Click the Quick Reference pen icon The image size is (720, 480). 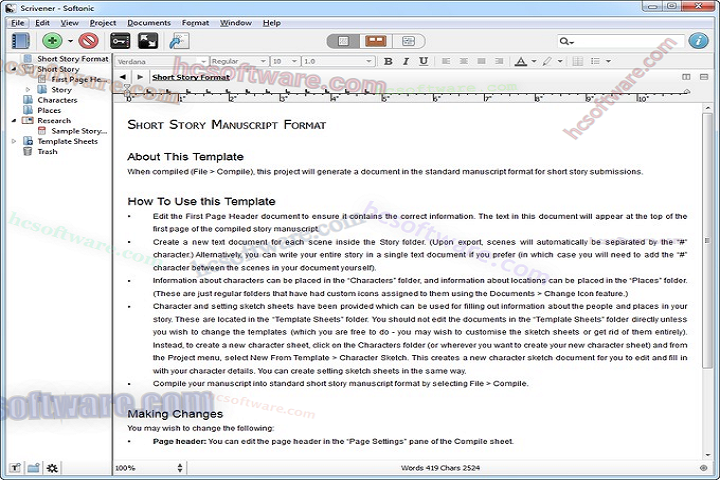pos(179,41)
